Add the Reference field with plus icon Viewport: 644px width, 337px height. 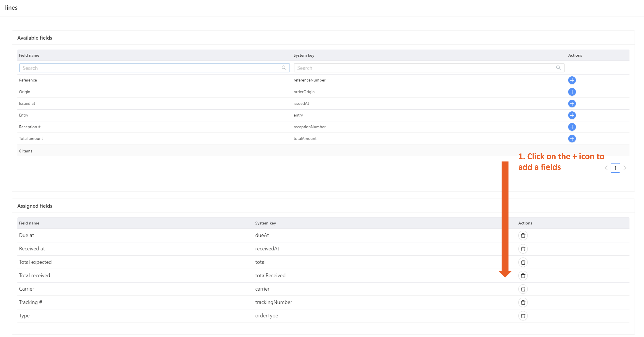click(572, 80)
